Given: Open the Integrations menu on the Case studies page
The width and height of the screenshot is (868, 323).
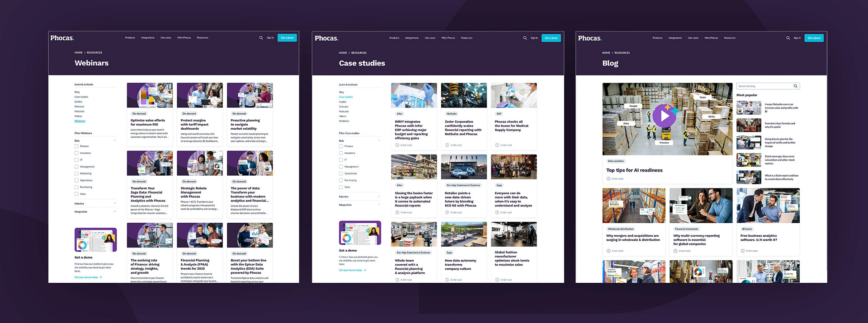Looking at the screenshot, I should pos(412,38).
